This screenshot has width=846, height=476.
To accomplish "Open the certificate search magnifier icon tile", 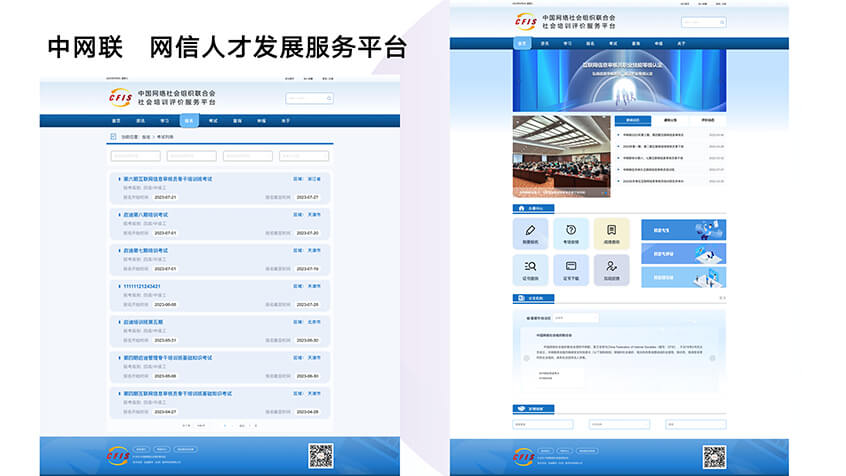I will click(x=531, y=270).
